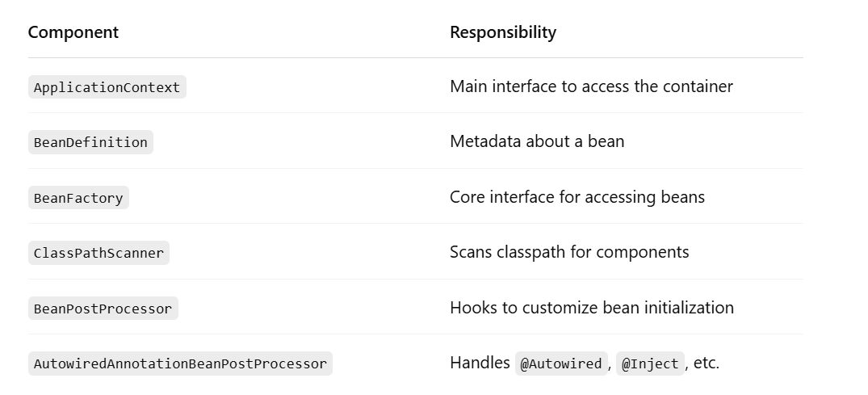Screen dimensions: 868x395
Task: Click the Component column header
Action: point(73,32)
